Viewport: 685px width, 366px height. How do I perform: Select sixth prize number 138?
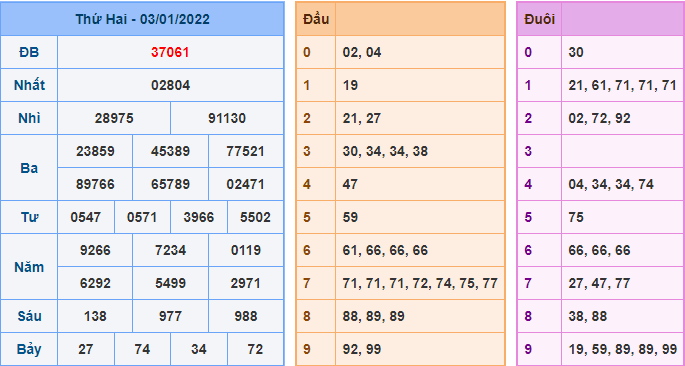95,316
